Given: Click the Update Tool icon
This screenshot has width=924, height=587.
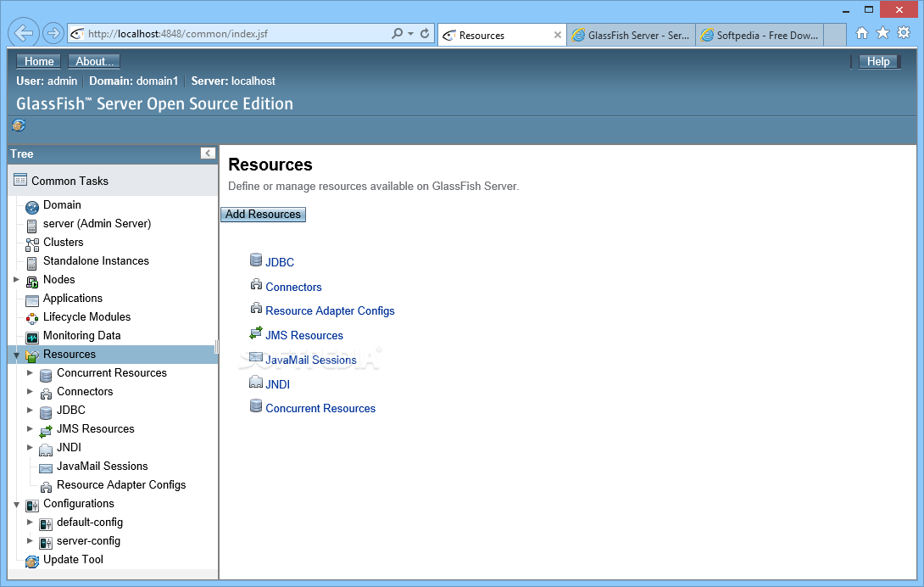Looking at the screenshot, I should pyautogui.click(x=32, y=562).
